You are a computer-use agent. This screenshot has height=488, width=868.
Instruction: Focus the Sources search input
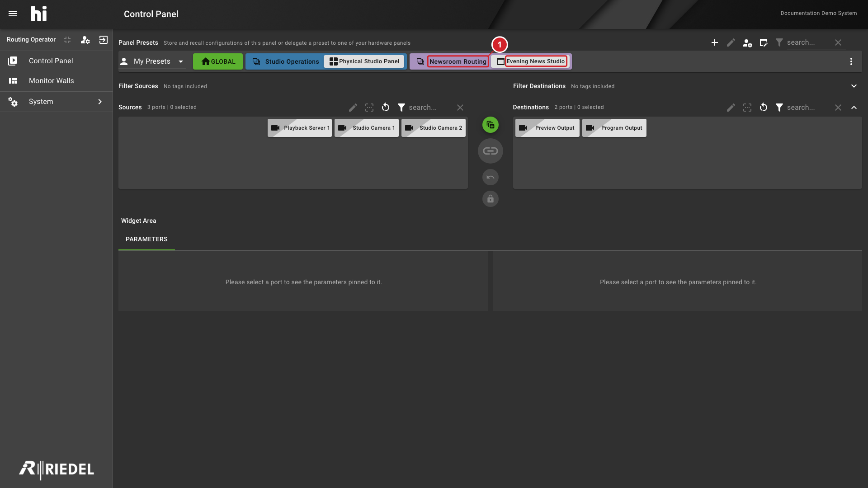(429, 108)
